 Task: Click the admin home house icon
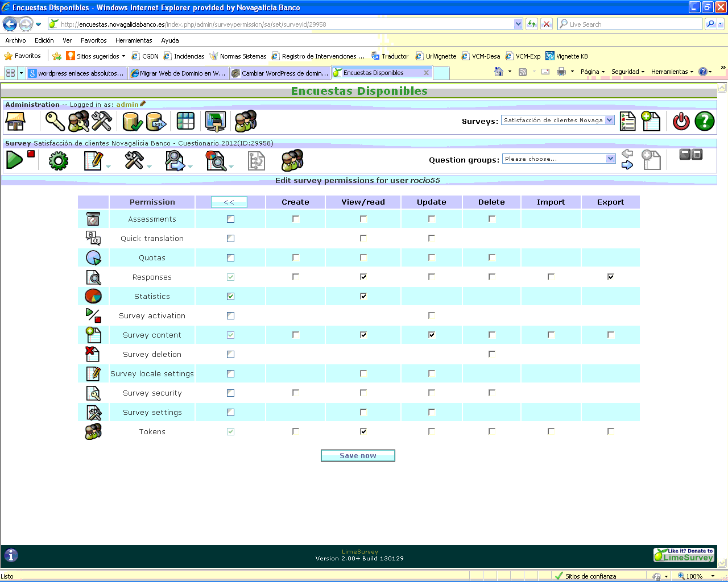tap(15, 121)
